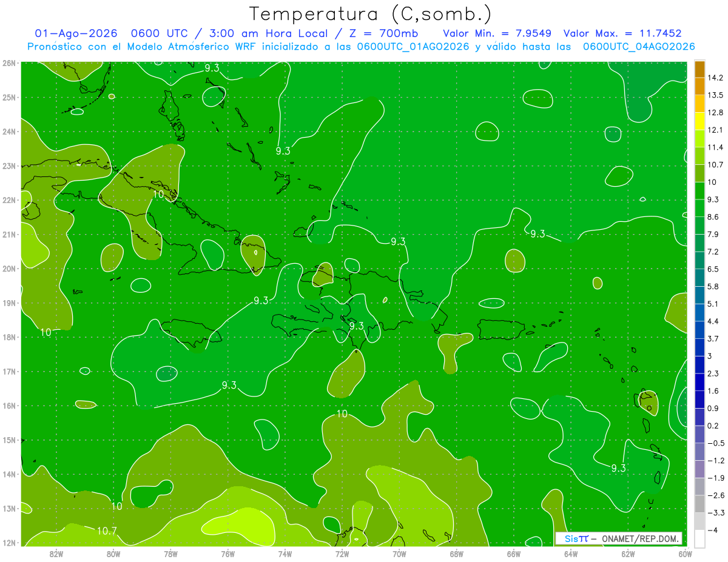Click the dark orange swatch above 14.2
The height and width of the screenshot is (562, 728).
tap(700, 70)
